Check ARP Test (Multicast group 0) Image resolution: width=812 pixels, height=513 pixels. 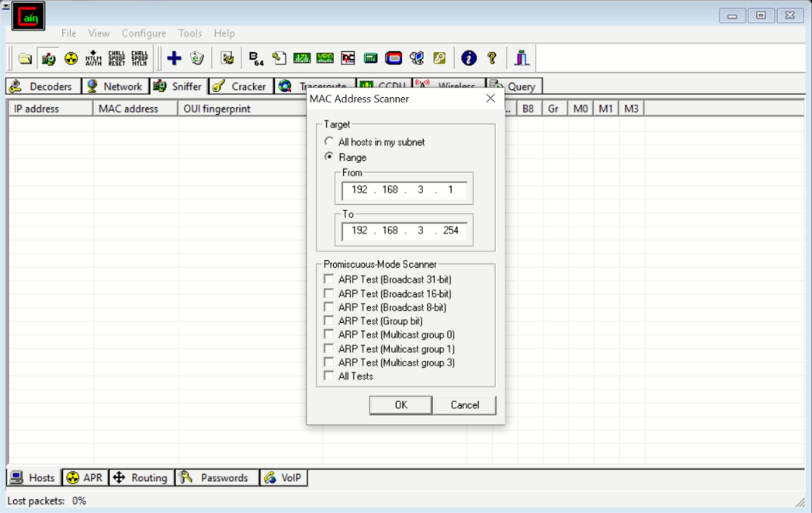(x=329, y=334)
